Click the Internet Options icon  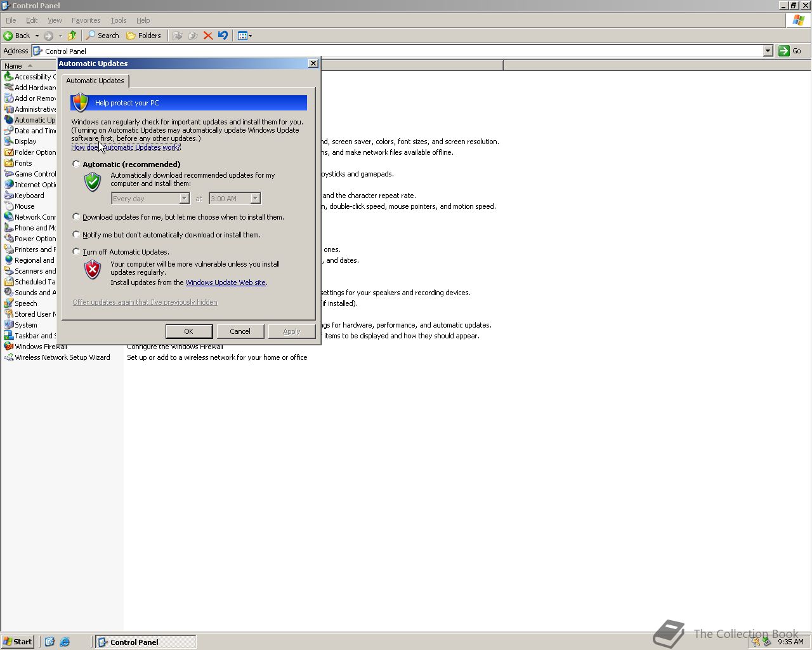click(x=9, y=185)
